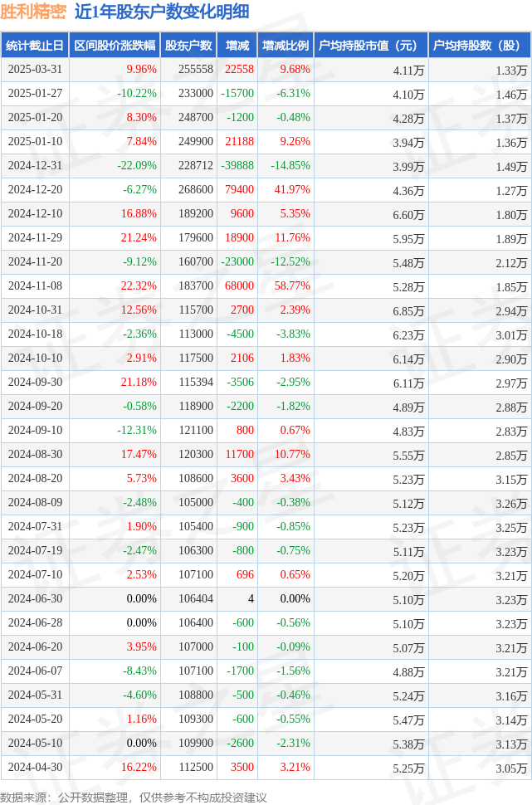The image size is (532, 805).
Task: Click the 79400 increase value
Action: (x=239, y=189)
